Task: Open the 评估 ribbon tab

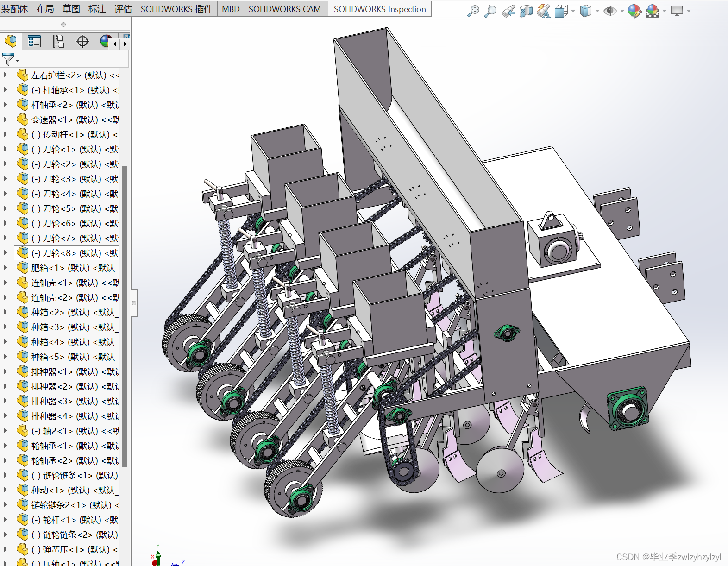Action: click(x=123, y=9)
